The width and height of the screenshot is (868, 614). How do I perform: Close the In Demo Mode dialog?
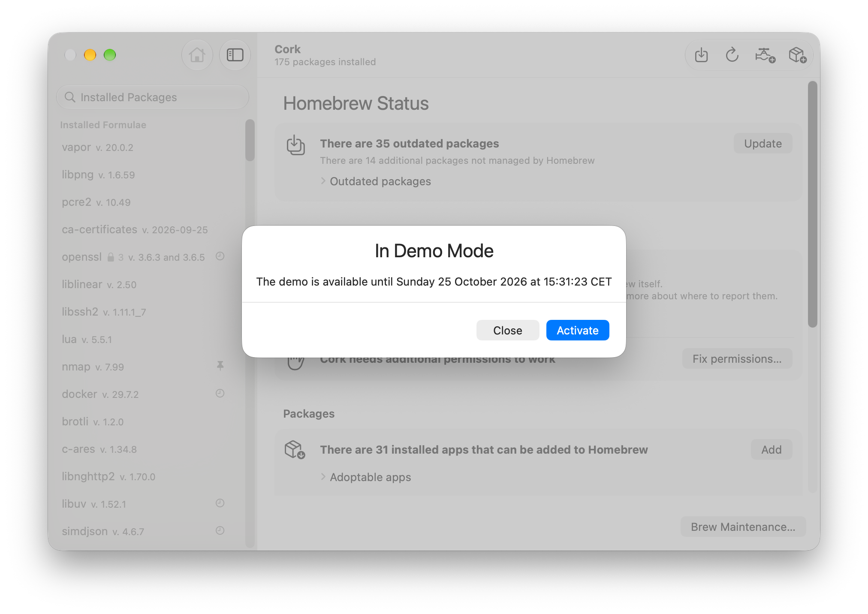coord(507,330)
